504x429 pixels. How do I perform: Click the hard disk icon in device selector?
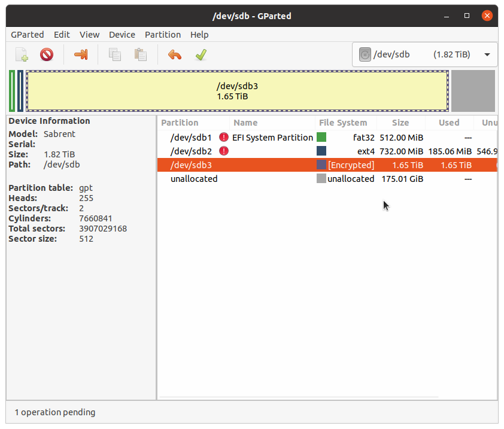click(x=365, y=54)
